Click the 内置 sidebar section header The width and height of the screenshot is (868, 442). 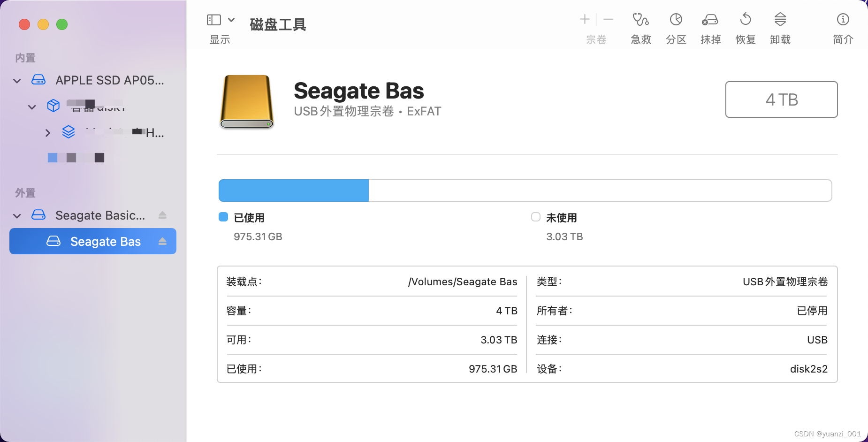point(25,58)
